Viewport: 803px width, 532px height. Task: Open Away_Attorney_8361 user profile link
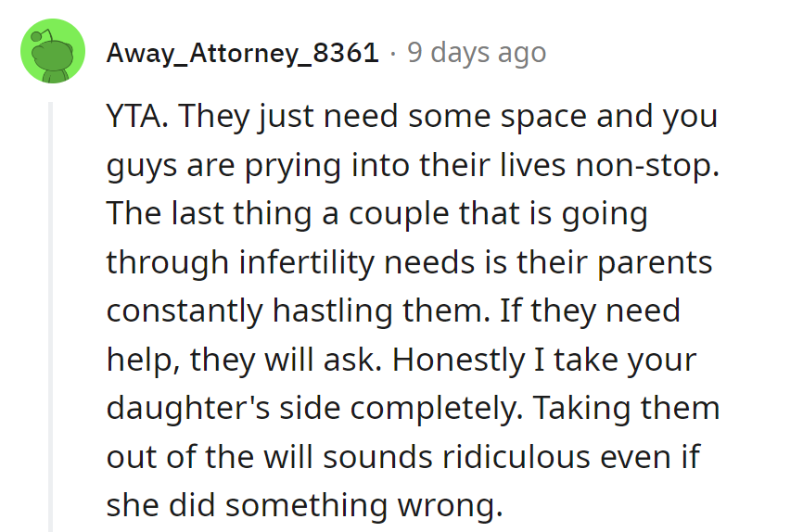click(242, 53)
